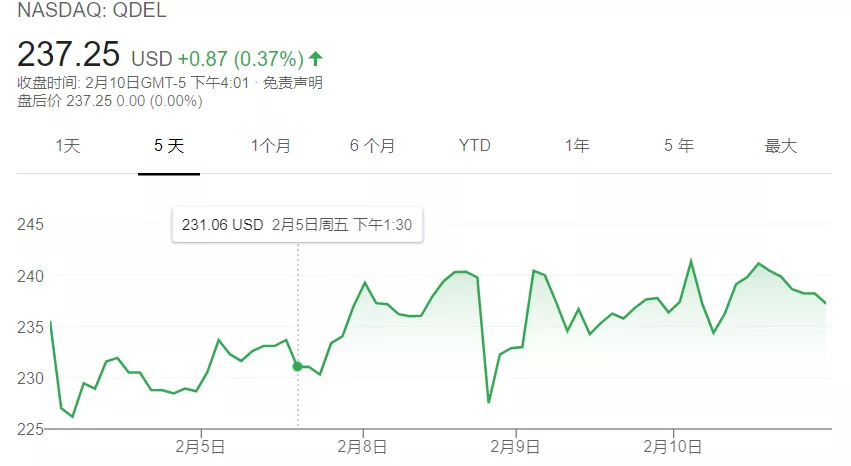The width and height of the screenshot is (851, 466).
Task: Click the NASDAQ: QDEL ticker label
Action: click(x=85, y=13)
